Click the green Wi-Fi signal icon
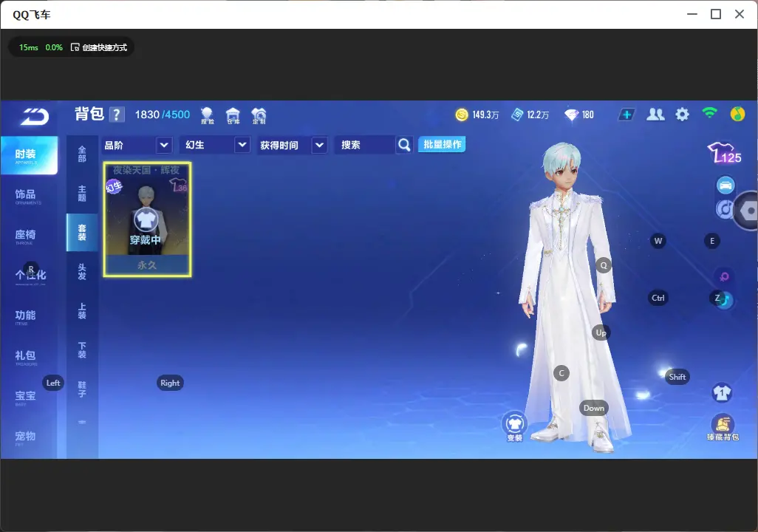758x532 pixels. (x=710, y=114)
